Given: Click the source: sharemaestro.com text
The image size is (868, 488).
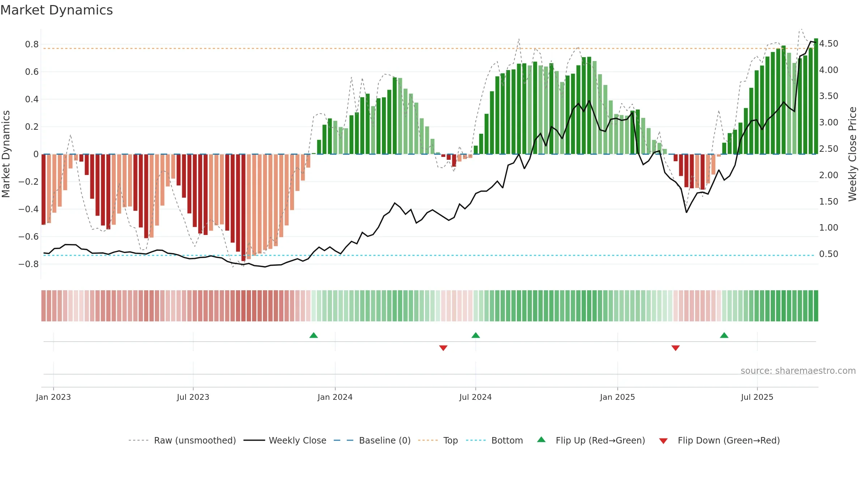Looking at the screenshot, I should (x=798, y=371).
